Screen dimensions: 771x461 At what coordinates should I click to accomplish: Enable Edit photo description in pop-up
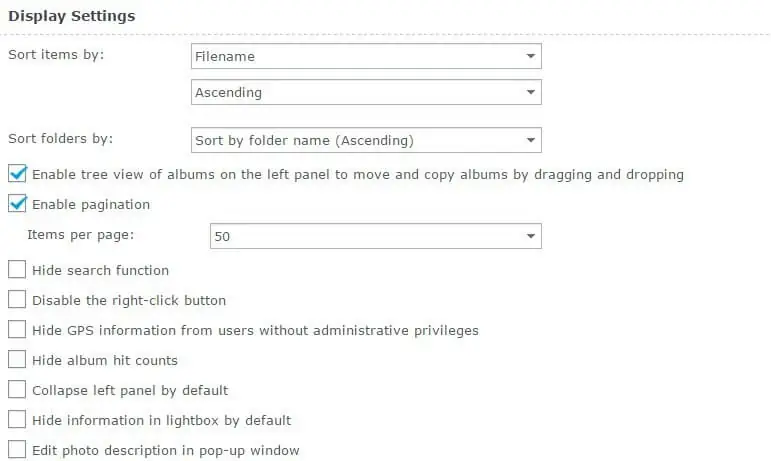coord(17,450)
